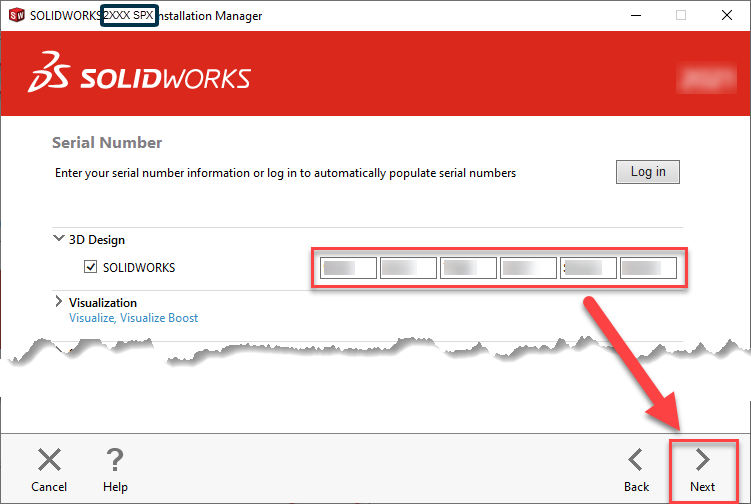This screenshot has width=751, height=504.
Task: Click the fifth serial number field
Action: click(x=588, y=268)
